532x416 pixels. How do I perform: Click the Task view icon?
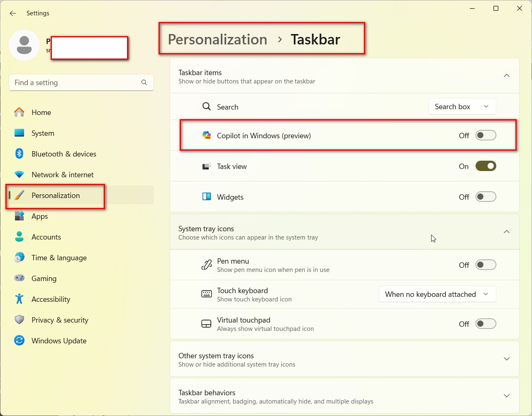click(206, 166)
